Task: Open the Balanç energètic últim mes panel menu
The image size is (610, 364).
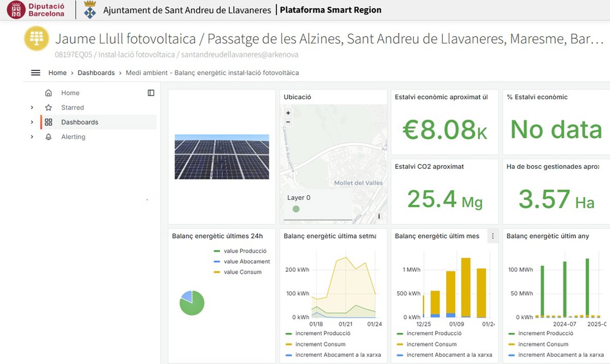Action: (x=492, y=236)
